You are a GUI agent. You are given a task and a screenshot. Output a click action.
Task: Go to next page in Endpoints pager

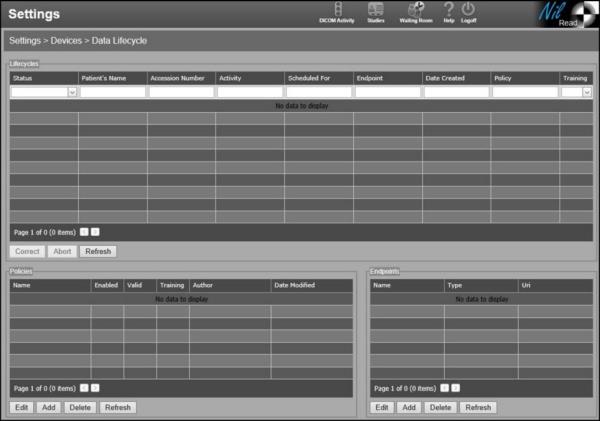tap(456, 388)
